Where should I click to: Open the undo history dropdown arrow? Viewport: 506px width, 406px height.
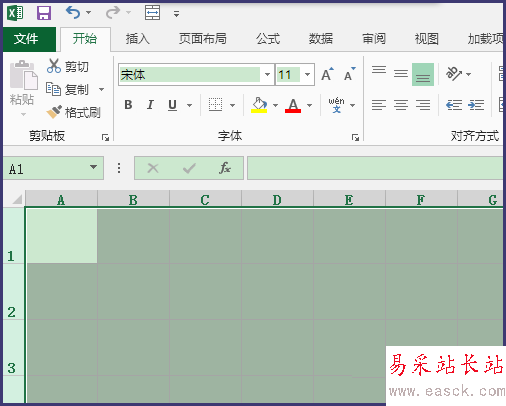click(x=88, y=13)
